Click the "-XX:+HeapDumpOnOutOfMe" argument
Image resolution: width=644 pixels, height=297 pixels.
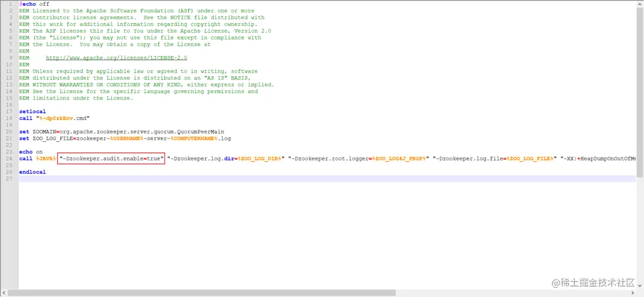(x=598, y=158)
